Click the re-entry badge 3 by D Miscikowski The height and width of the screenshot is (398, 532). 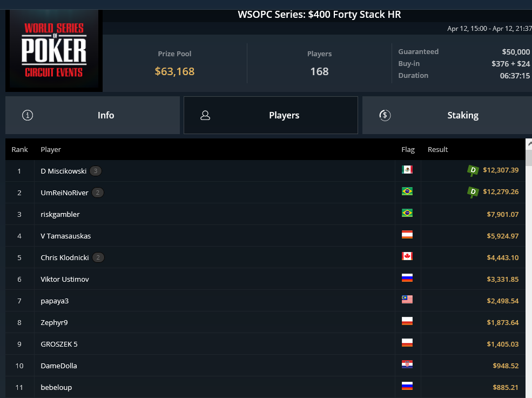96,171
